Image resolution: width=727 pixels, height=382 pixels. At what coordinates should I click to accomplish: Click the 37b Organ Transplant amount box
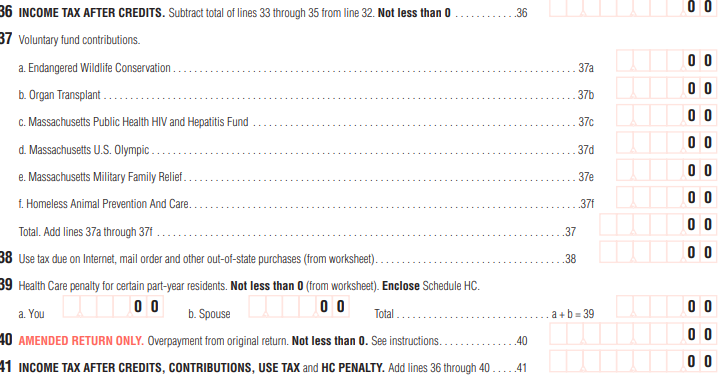pyautogui.click(x=666, y=88)
